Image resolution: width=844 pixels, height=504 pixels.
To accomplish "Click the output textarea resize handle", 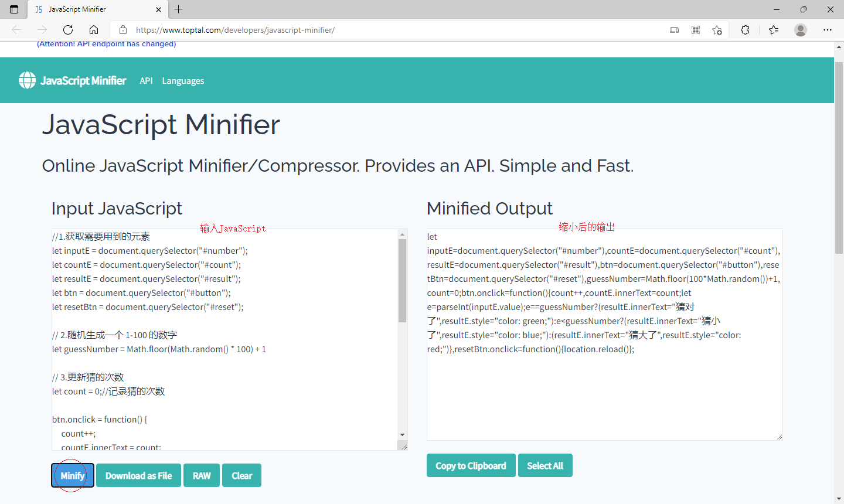I will (x=779, y=436).
